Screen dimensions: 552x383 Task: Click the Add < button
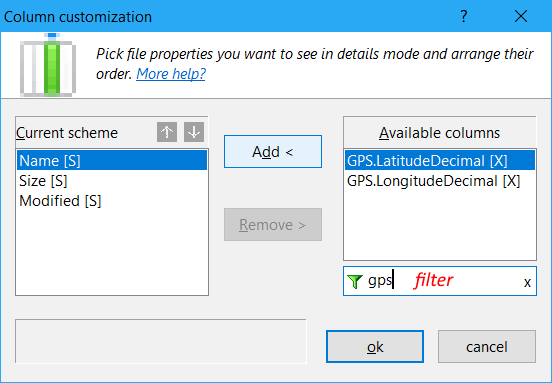point(273,152)
